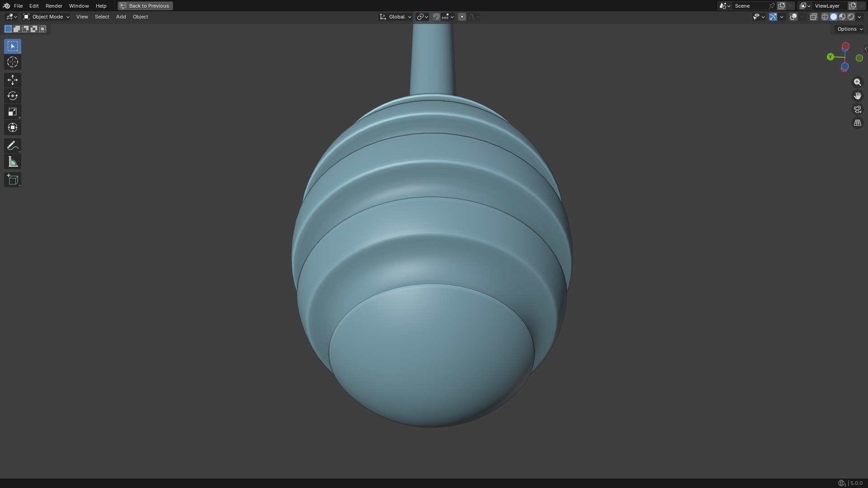Viewport: 868px width, 488px height.
Task: Open the Edit menu
Action: coord(34,6)
